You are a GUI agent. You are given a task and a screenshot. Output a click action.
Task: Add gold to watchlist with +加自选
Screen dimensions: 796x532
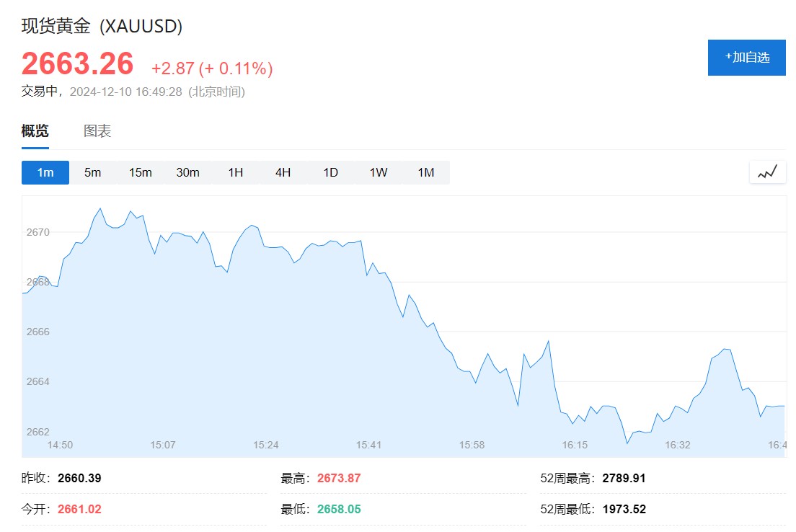746,58
